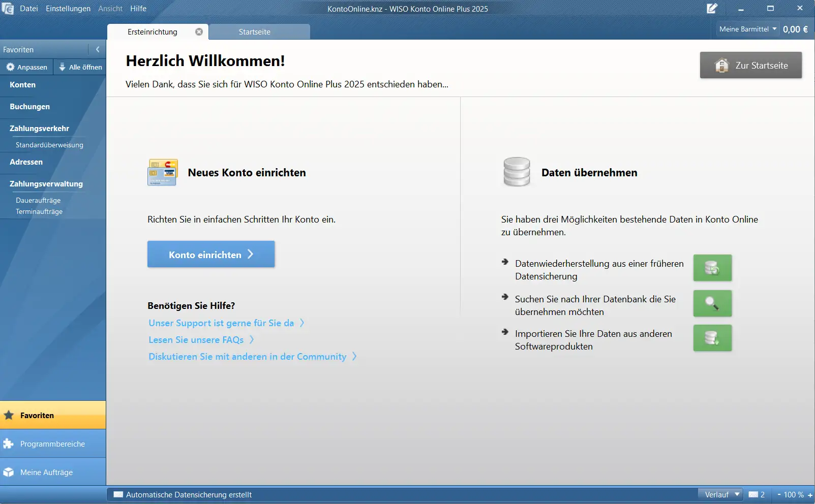Screen dimensions: 815x504
Task: Open the Meine Barmittel dropdown
Action: coord(747,29)
